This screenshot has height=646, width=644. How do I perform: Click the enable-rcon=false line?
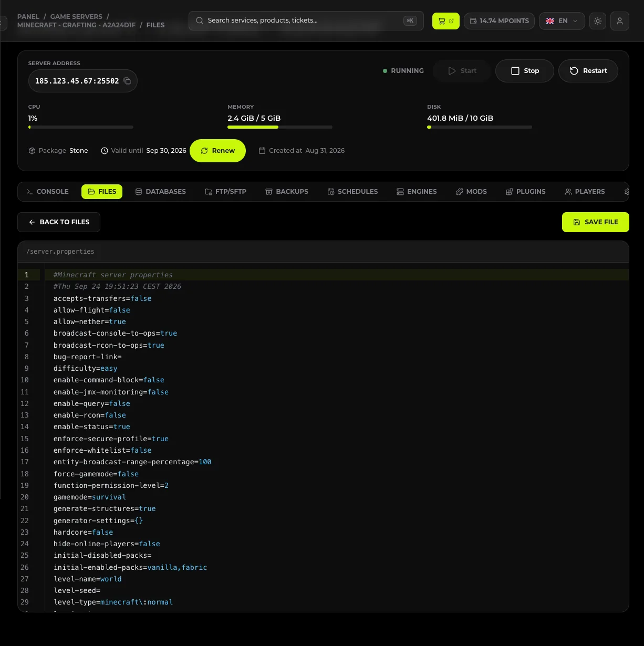click(90, 415)
